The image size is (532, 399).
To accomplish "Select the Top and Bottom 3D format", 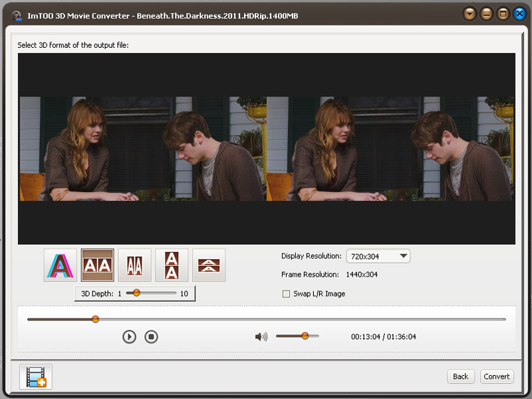I will tap(172, 265).
